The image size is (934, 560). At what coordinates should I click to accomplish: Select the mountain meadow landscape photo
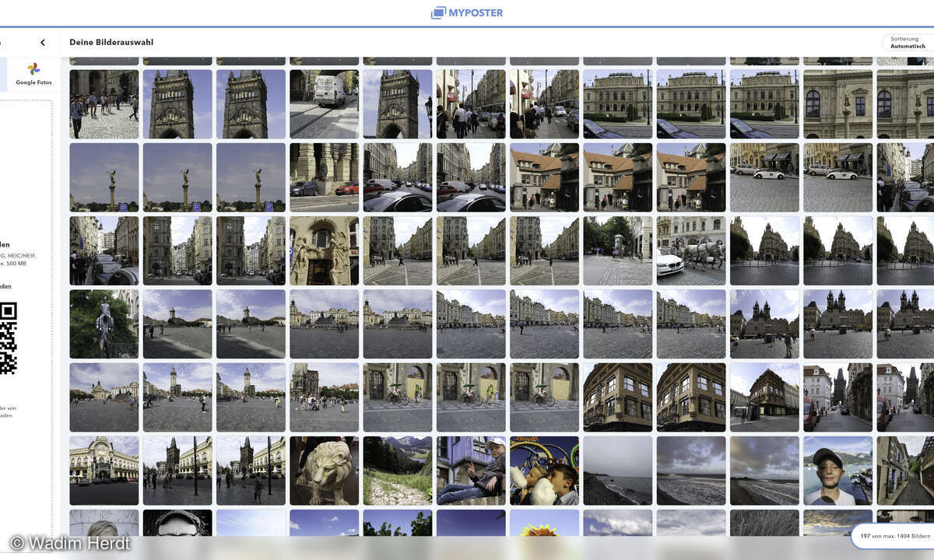pos(397,470)
